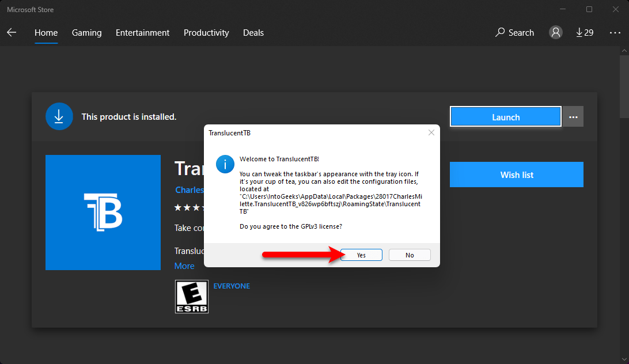Open the Store's See more menu
629x364 pixels.
click(615, 32)
